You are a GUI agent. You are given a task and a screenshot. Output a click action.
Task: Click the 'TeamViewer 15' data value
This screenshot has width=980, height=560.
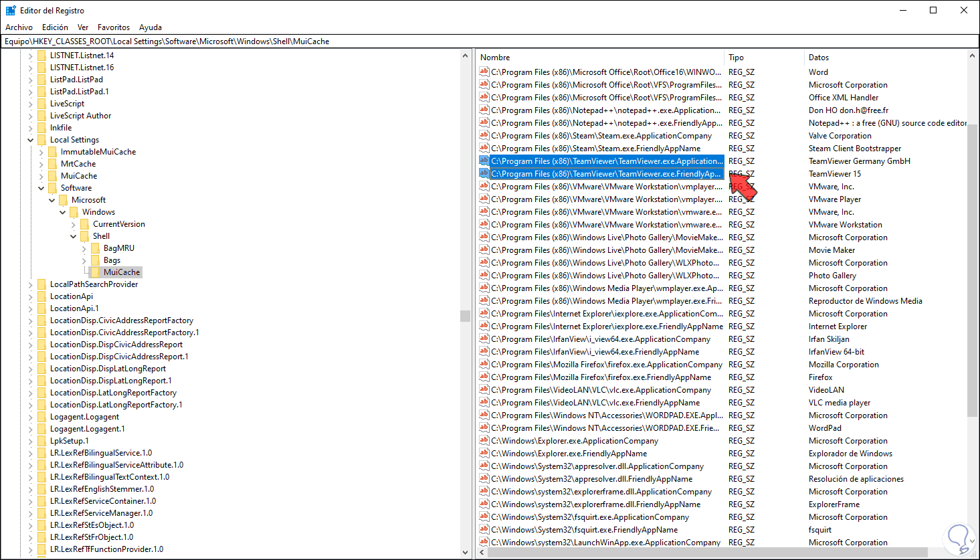(835, 174)
